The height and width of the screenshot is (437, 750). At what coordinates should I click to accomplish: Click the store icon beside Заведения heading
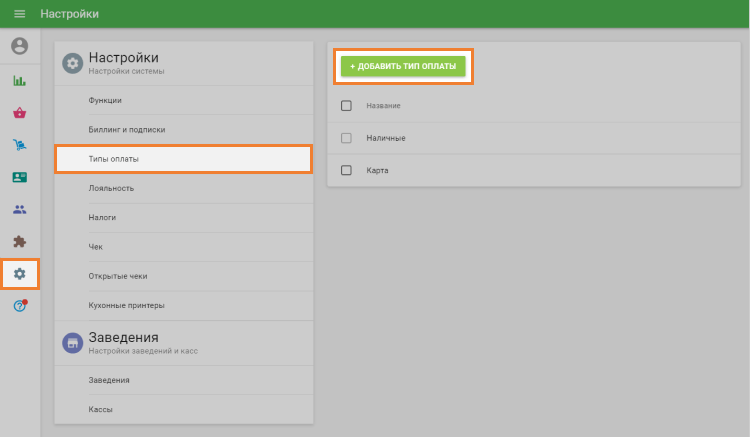coord(72,343)
